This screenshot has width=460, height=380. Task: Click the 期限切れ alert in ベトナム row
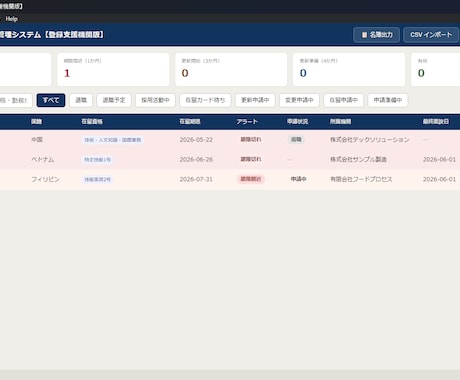pos(251,159)
